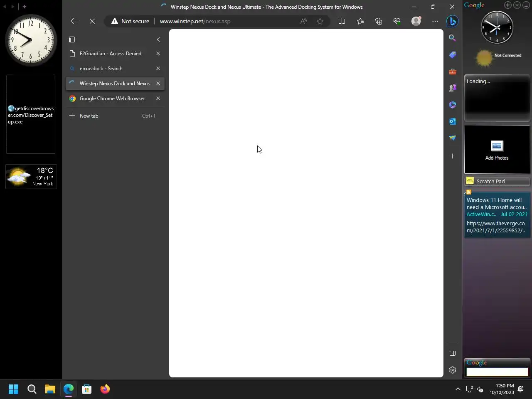532x399 pixels.
Task: Open the Windows 11 Home news headline
Action: click(x=497, y=204)
